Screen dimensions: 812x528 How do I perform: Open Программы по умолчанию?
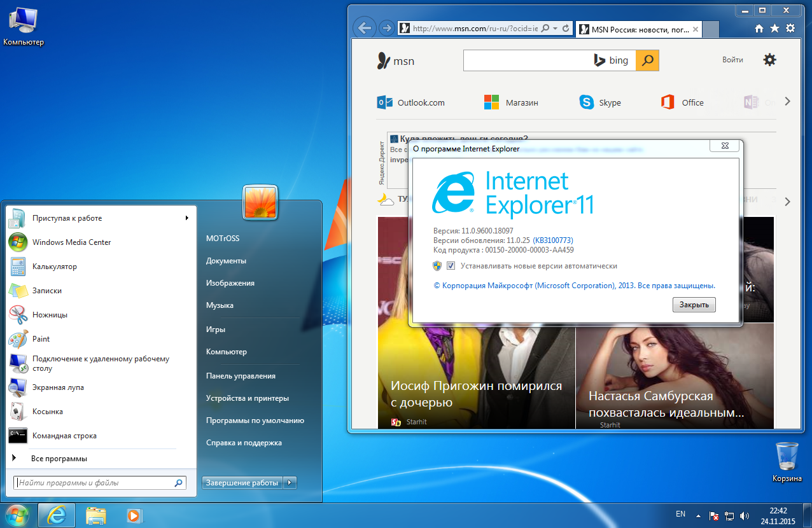tap(255, 420)
